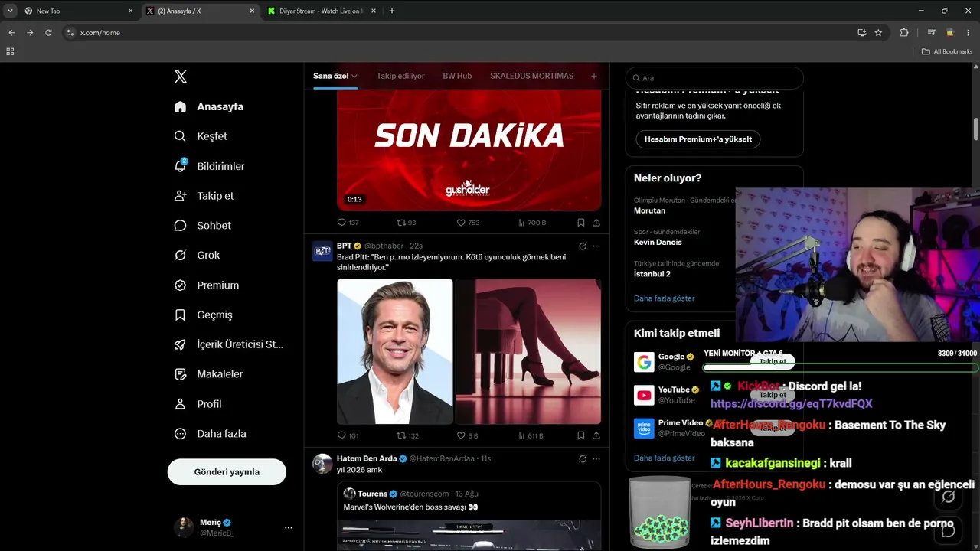Click the Ara search field
The image size is (980, 551).
[714, 78]
